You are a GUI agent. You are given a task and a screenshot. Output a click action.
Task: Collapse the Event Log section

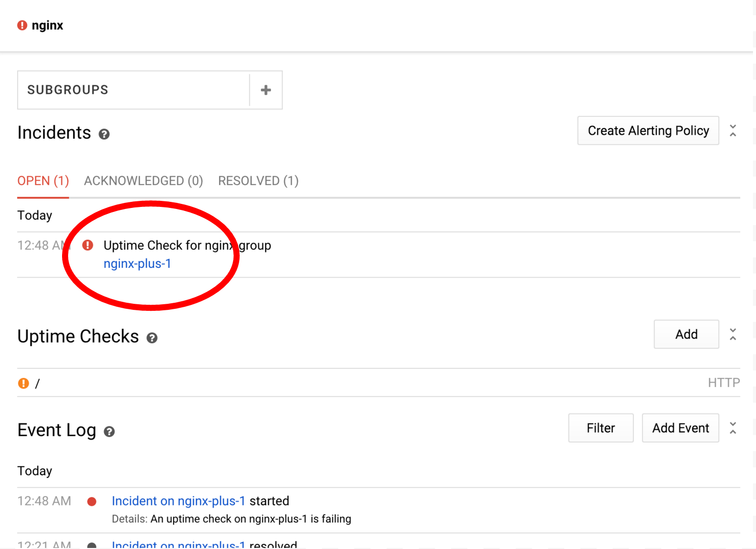(733, 428)
